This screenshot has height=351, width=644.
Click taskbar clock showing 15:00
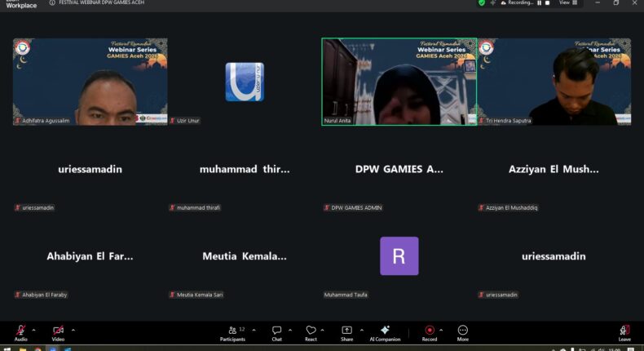(x=615, y=349)
